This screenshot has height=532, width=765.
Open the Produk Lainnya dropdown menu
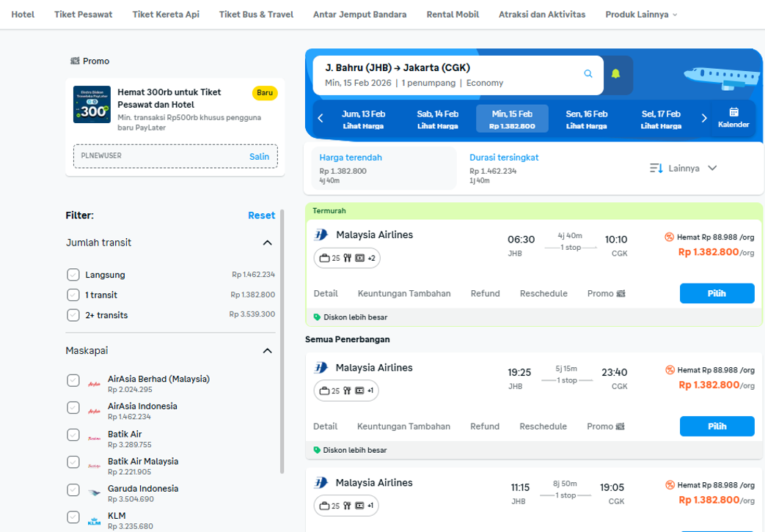tap(640, 15)
